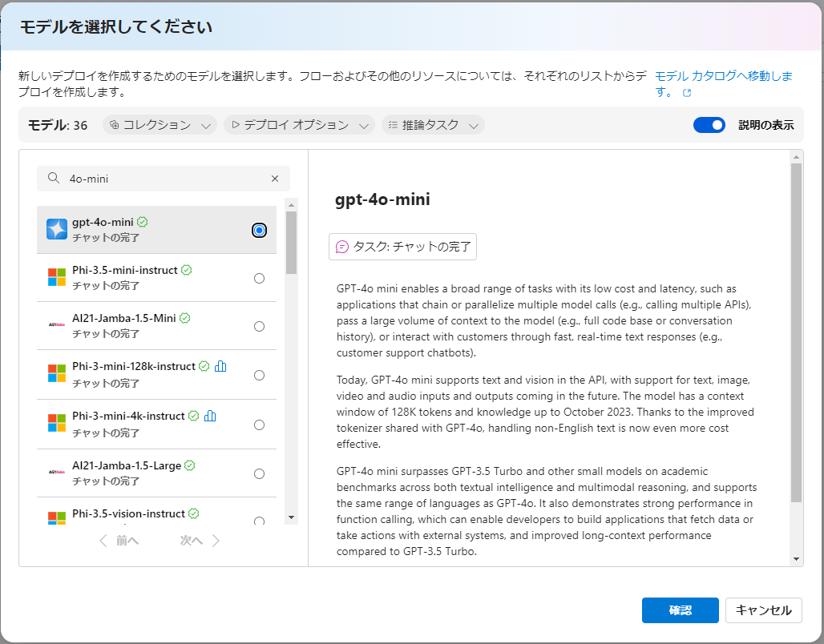This screenshot has width=824, height=644.
Task: Click the Microsoft logo beside Phi-3.5-vision-instruct
Action: pyautogui.click(x=57, y=518)
